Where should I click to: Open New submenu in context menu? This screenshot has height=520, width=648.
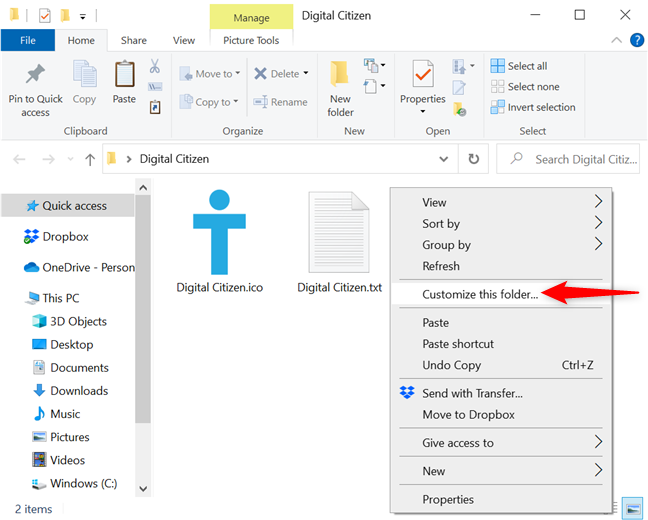(500, 471)
